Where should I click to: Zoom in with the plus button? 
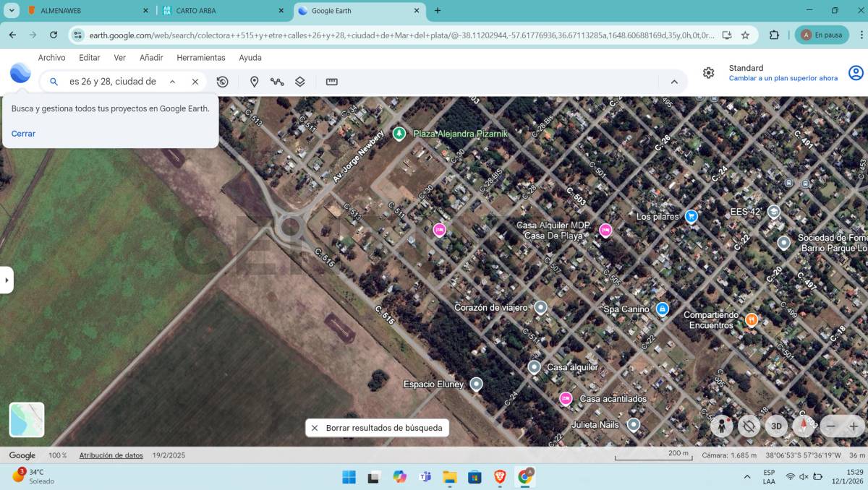(x=854, y=426)
